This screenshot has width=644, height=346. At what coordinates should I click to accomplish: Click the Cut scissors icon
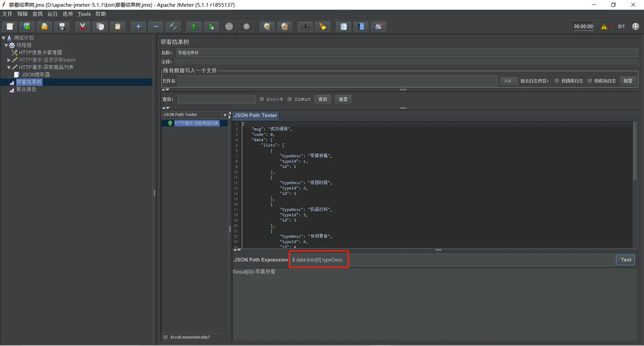pos(82,27)
